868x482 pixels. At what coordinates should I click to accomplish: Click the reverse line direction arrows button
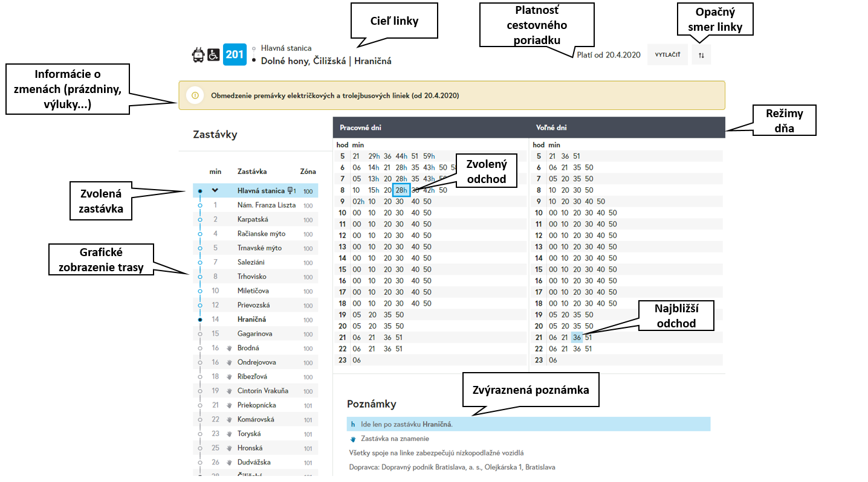pos(701,55)
